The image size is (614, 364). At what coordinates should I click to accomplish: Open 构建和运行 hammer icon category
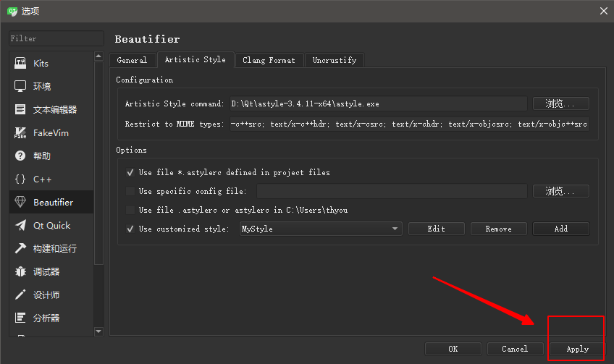tap(20, 249)
